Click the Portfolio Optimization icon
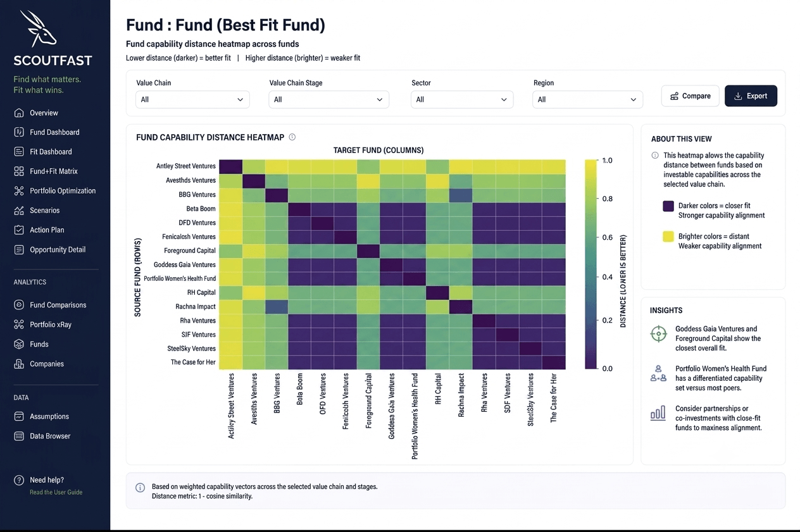800x532 pixels. [x=19, y=190]
